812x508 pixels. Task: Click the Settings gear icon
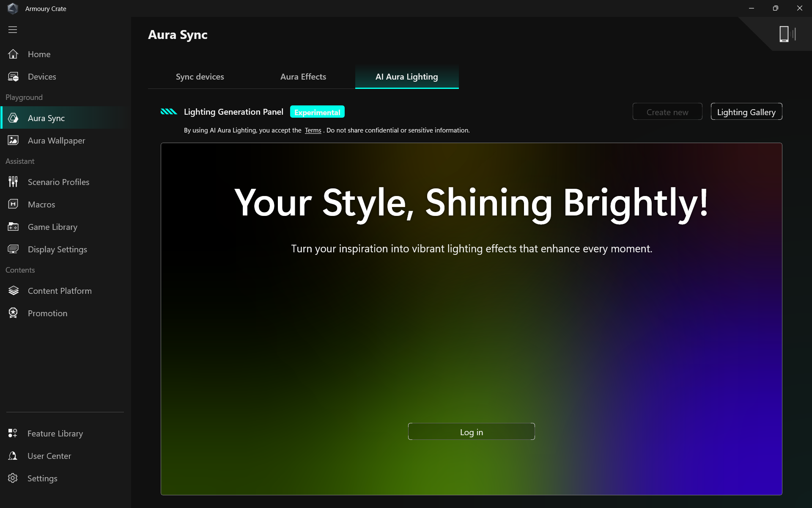click(13, 478)
